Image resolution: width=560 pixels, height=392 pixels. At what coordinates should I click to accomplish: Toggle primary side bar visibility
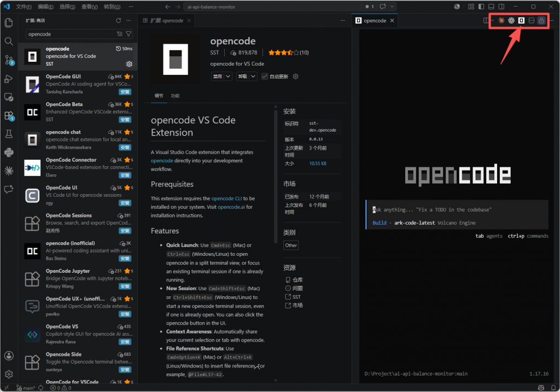coord(481,7)
